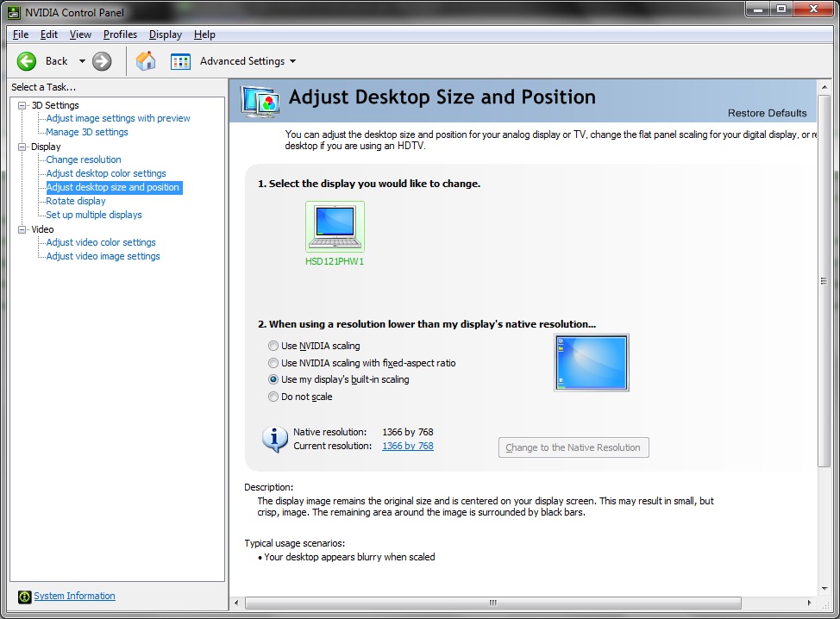
Task: Click Restore Defaults
Action: coord(768,113)
